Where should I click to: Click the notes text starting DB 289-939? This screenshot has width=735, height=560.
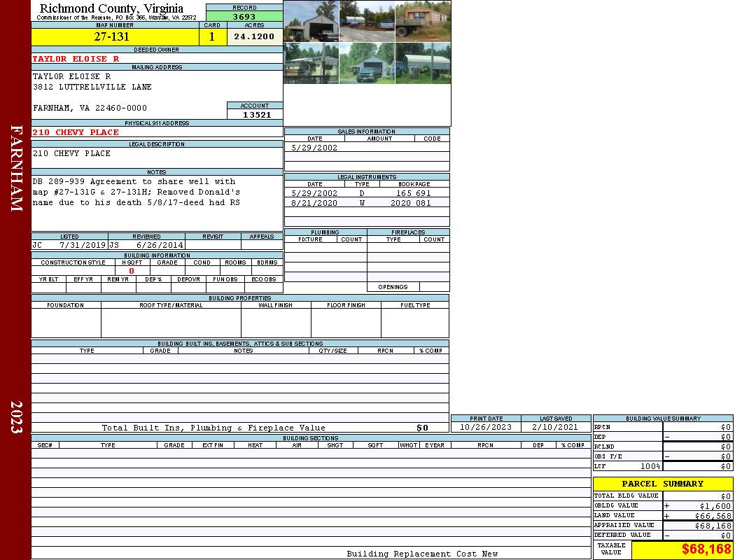click(136, 192)
